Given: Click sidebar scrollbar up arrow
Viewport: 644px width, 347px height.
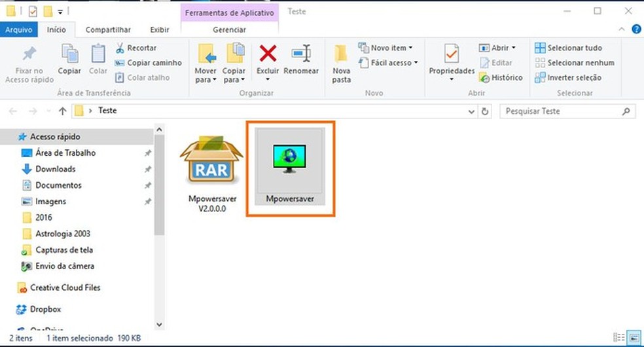Looking at the screenshot, I should pos(159,130).
